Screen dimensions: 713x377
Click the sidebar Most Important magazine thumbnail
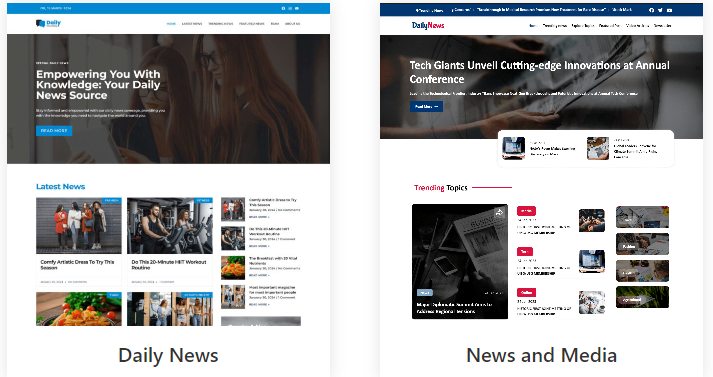coord(233,297)
